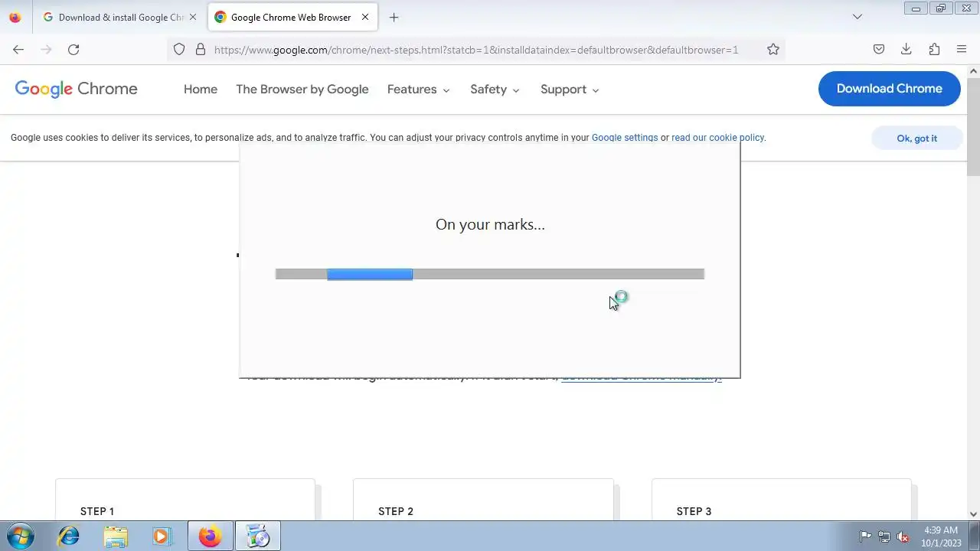980x551 pixels.
Task: Expand the Support menu
Action: click(x=570, y=90)
